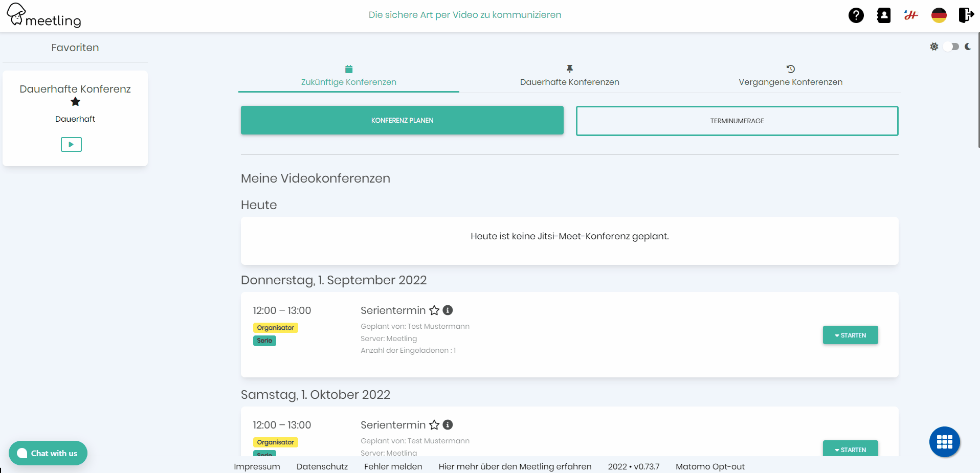This screenshot has height=473, width=980.
Task: Open the Vergangene Konferenzen tab
Action: coord(791,82)
